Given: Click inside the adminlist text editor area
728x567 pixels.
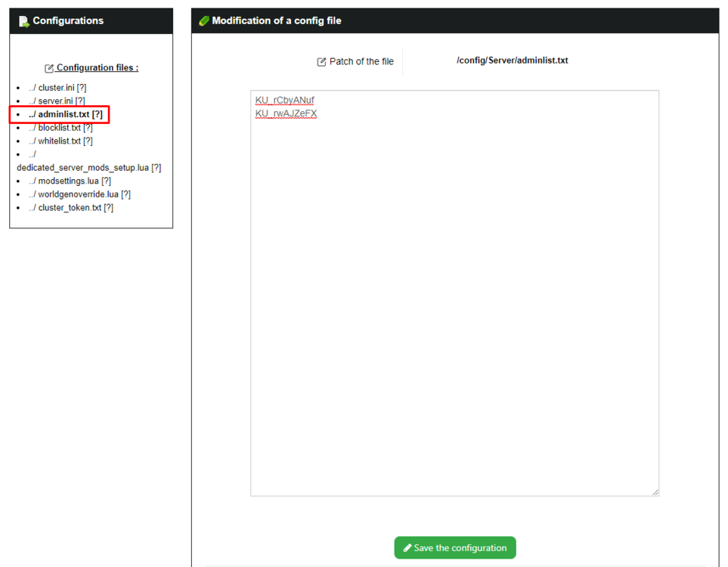Looking at the screenshot, I should click(x=454, y=302).
